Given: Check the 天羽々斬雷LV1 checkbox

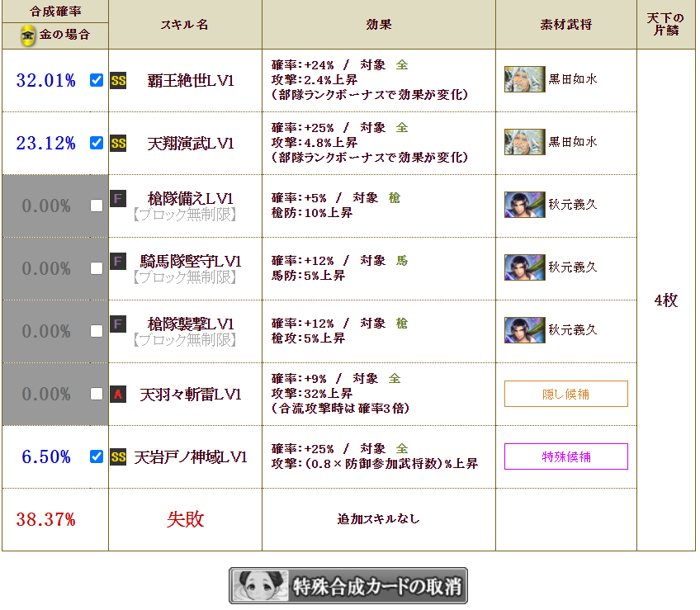Looking at the screenshot, I should tap(97, 394).
